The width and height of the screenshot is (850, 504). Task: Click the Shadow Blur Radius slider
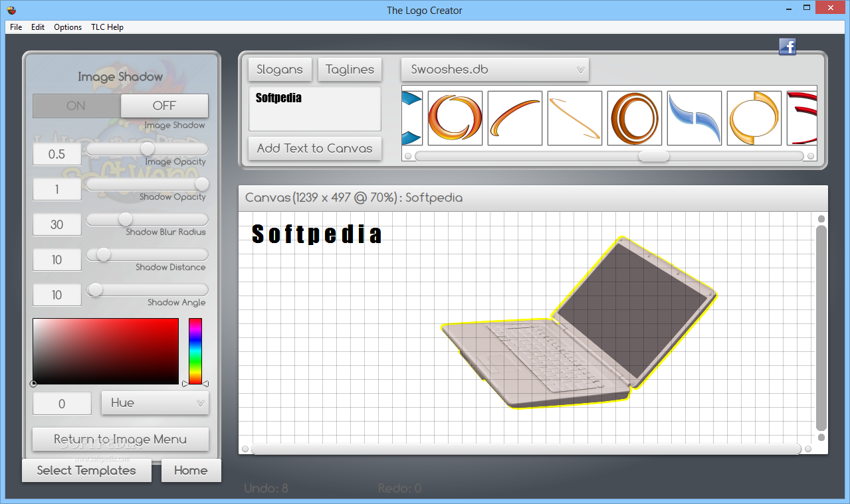(147, 219)
